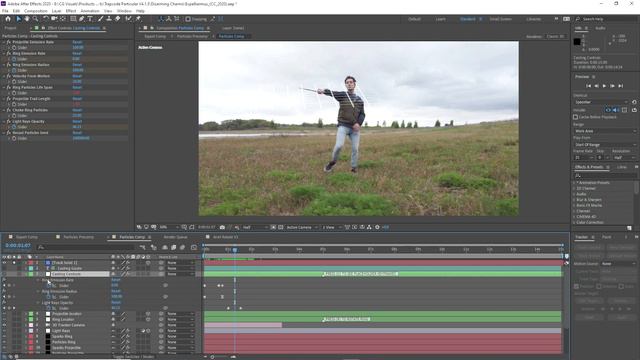Image resolution: width=640 pixels, height=360 pixels.
Task: Reset the Velocity From Motion effect
Action: [x=77, y=76]
